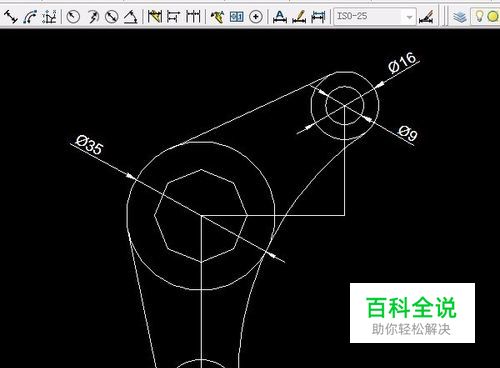Click the Dimension Edit tool
Screen dimensions: 500x368
click(280, 16)
